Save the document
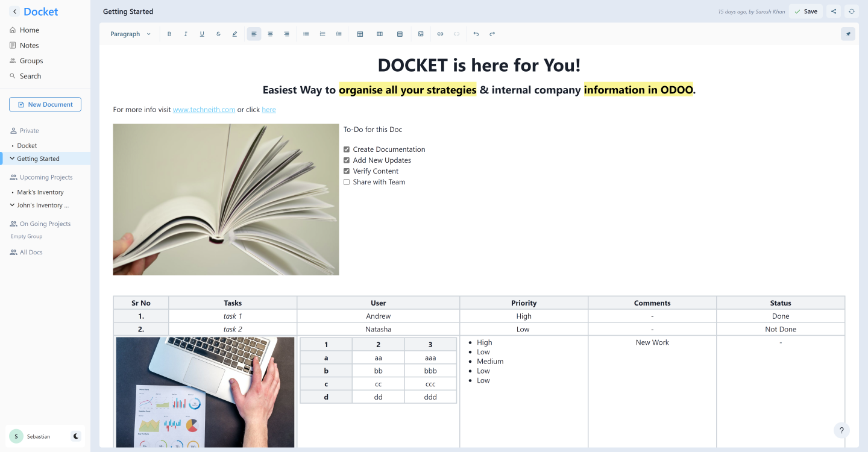868x452 pixels. (x=806, y=11)
